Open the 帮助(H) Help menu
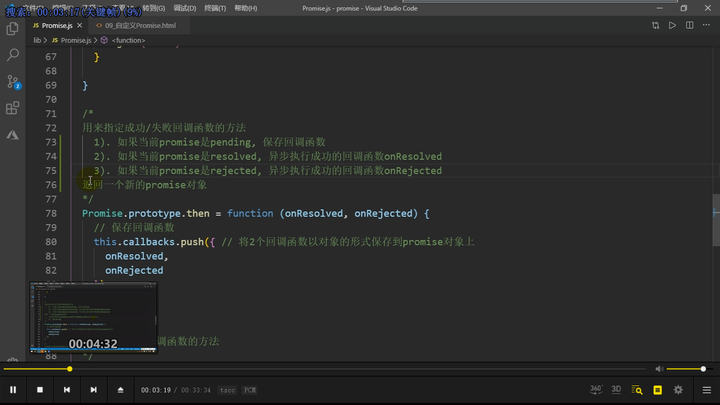The width and height of the screenshot is (720, 405). click(246, 8)
